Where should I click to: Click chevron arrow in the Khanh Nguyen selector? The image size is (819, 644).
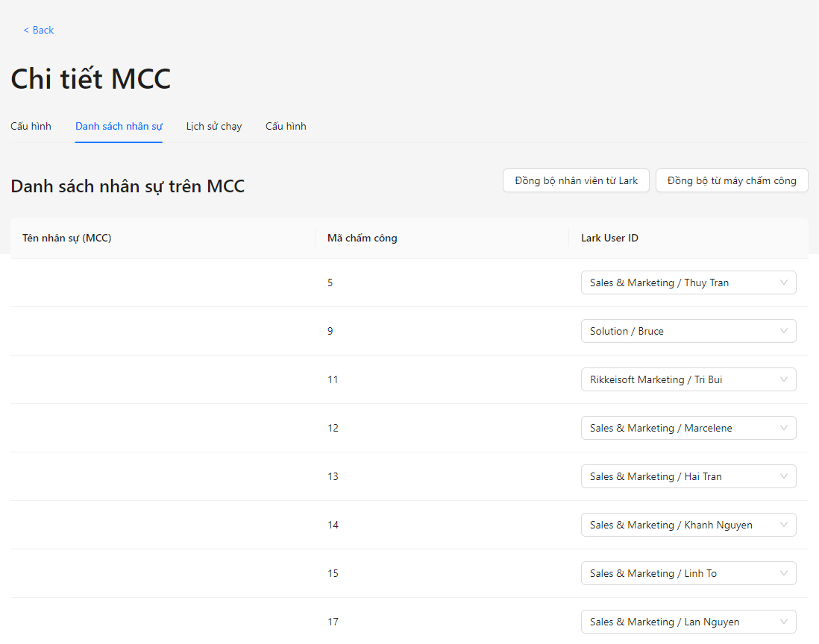(783, 525)
